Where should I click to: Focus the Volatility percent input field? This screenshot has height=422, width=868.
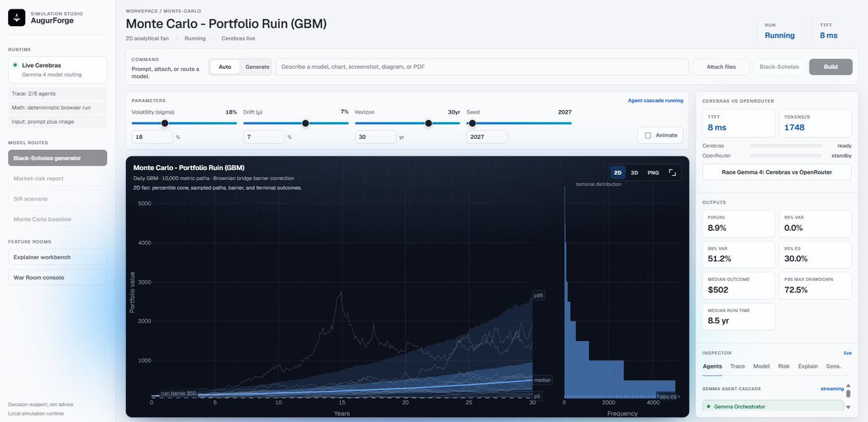pos(152,137)
